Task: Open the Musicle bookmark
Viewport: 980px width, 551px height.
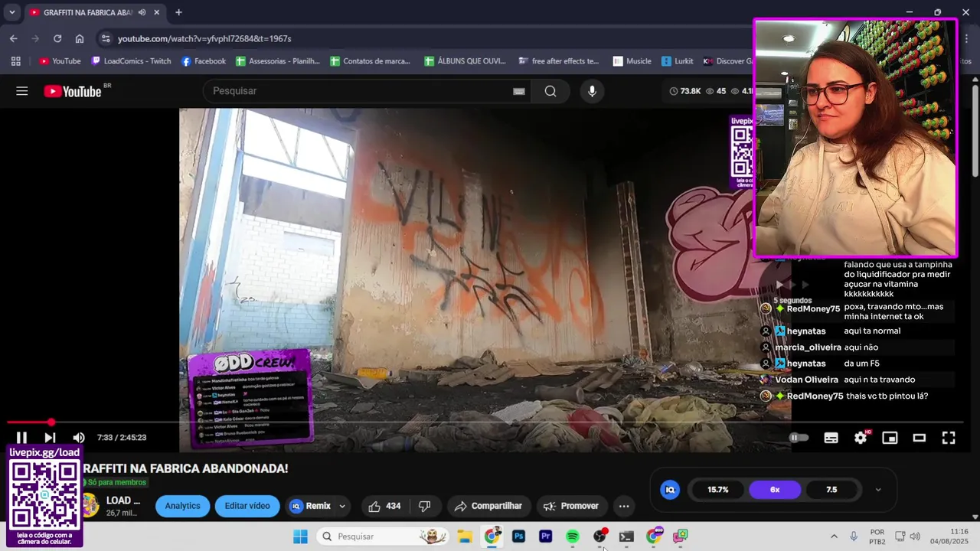Action: [x=632, y=61]
